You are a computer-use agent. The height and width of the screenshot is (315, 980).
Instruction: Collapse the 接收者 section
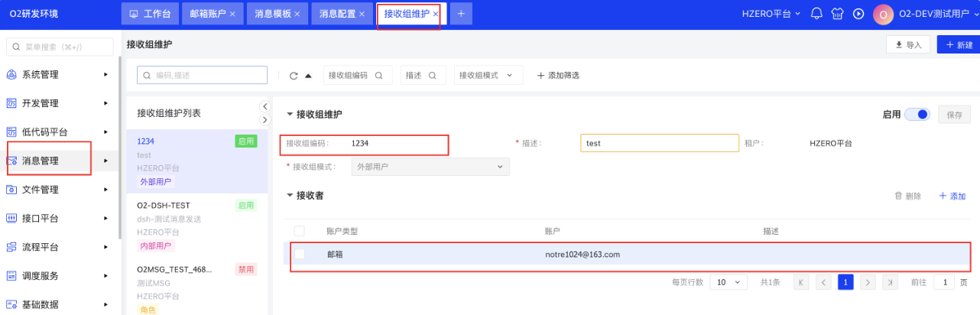pos(290,196)
